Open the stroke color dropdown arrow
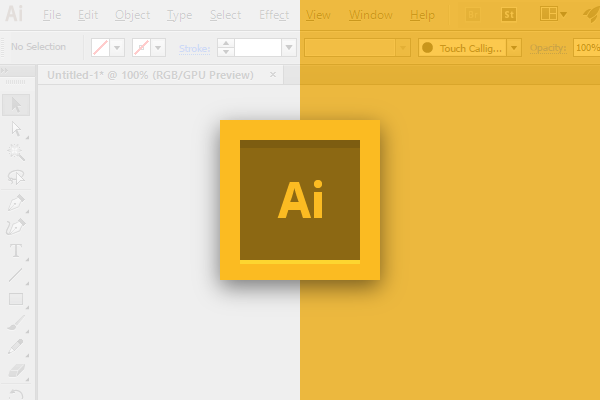 (158, 48)
